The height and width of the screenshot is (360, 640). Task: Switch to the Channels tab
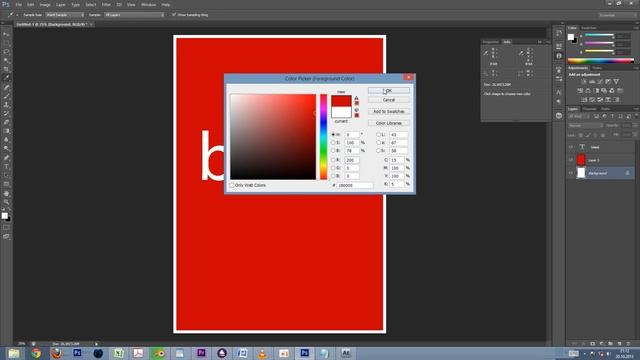click(589, 109)
